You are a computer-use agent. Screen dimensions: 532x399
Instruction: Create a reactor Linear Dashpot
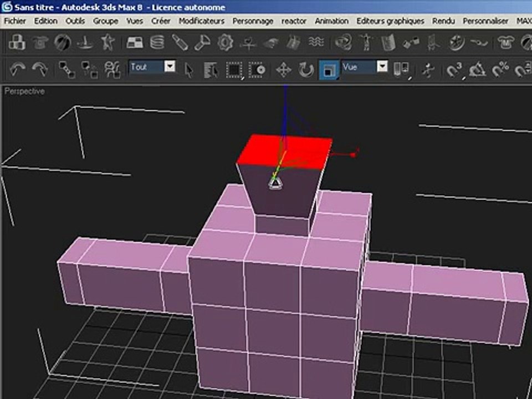click(x=180, y=43)
